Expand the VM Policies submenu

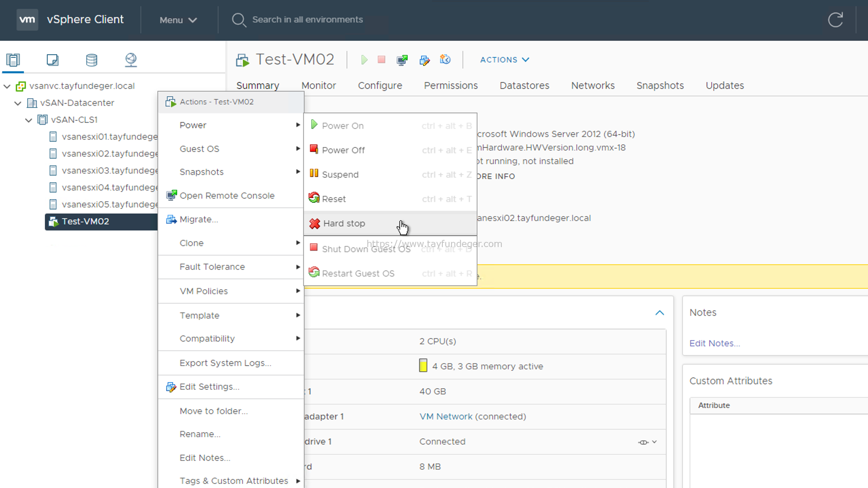[x=231, y=291]
